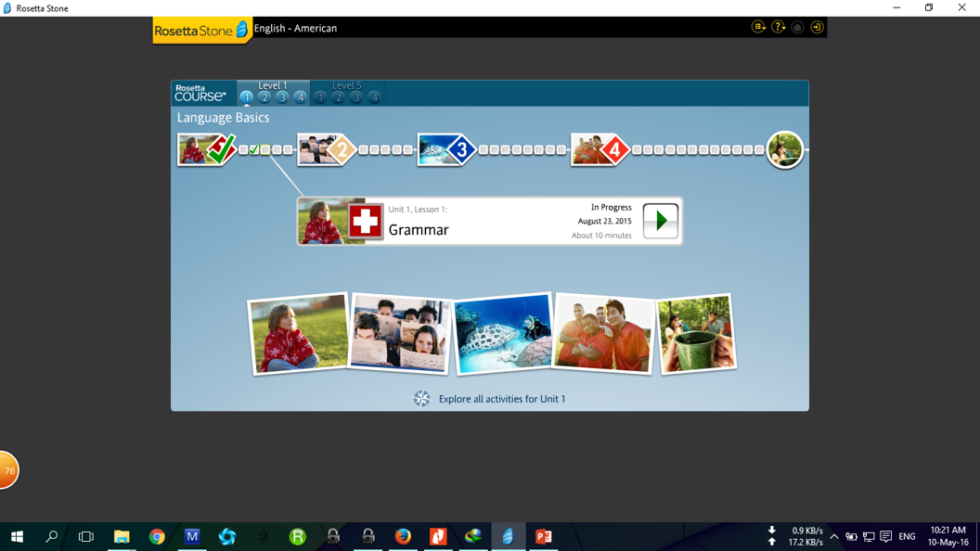Click the highlighted yellow-outlined activity square
Screen dimensions: 980x551
click(265, 150)
